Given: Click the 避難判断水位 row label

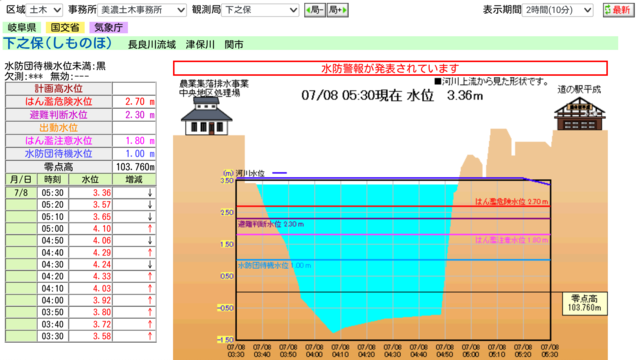Looking at the screenshot, I should click(x=59, y=115).
